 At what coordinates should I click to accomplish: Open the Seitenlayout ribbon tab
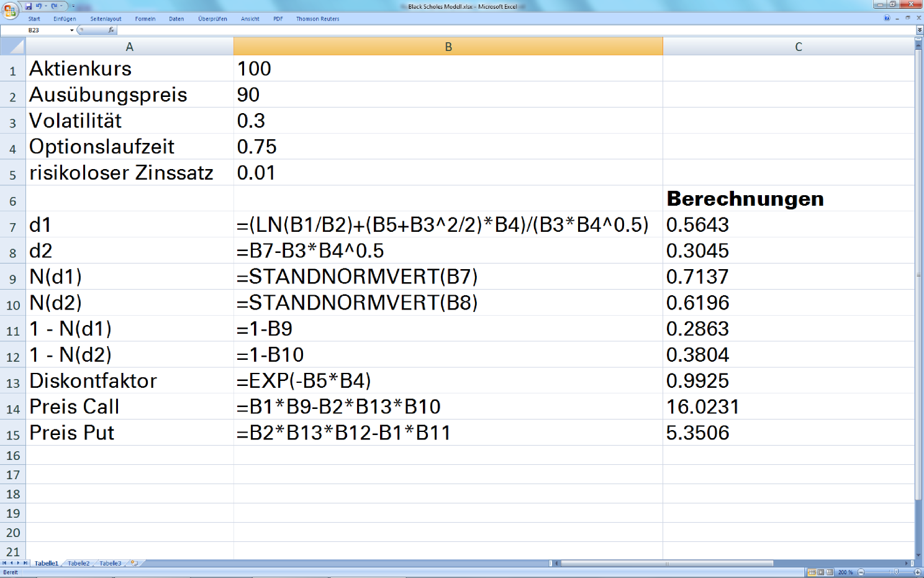106,19
